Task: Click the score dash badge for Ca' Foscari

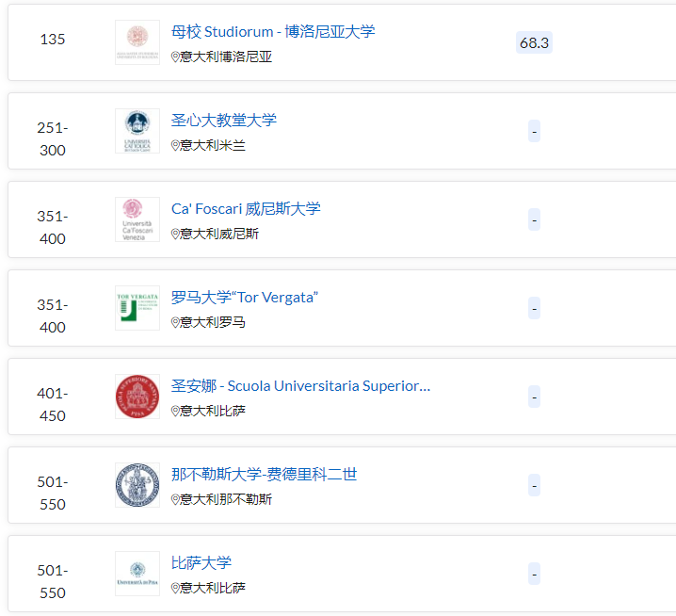Action: (534, 219)
